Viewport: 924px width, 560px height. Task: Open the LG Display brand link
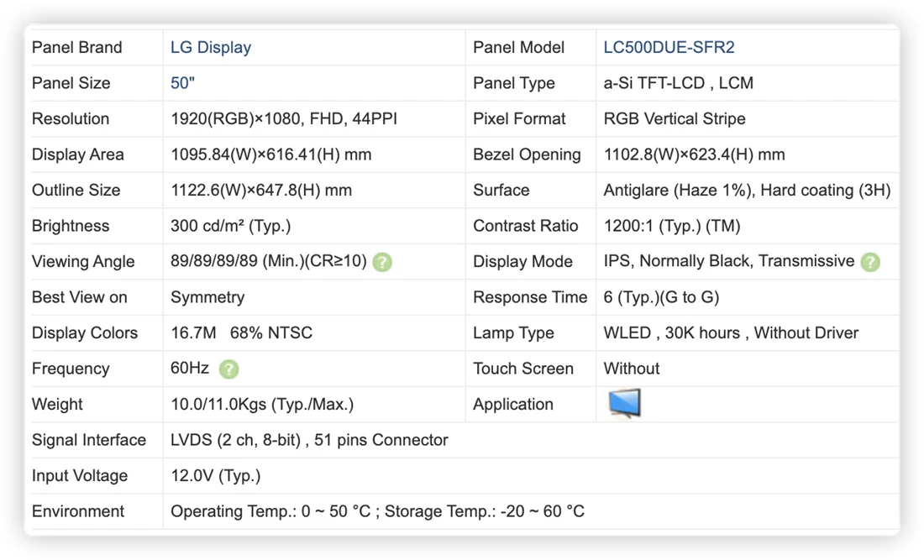[x=211, y=47]
